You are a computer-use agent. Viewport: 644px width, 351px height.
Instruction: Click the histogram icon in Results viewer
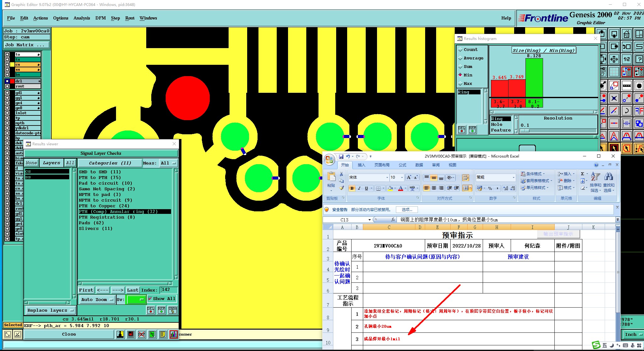pyautogui.click(x=173, y=334)
